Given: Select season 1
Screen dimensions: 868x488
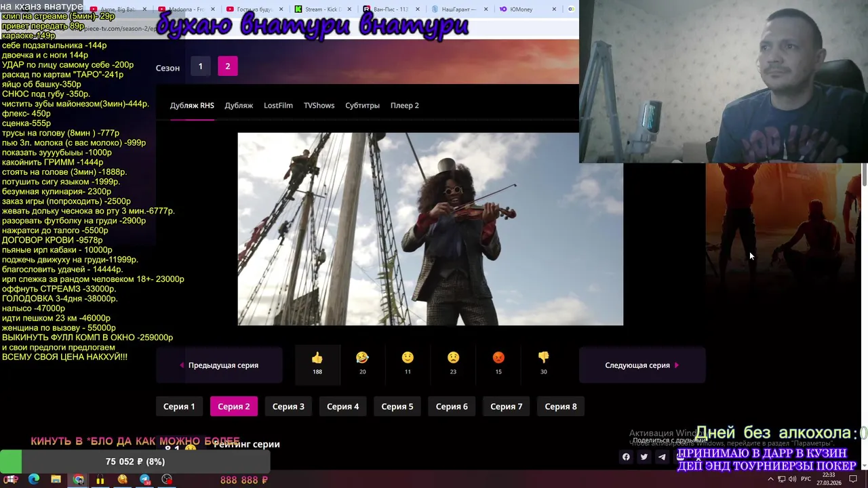Looking at the screenshot, I should pyautogui.click(x=200, y=66).
